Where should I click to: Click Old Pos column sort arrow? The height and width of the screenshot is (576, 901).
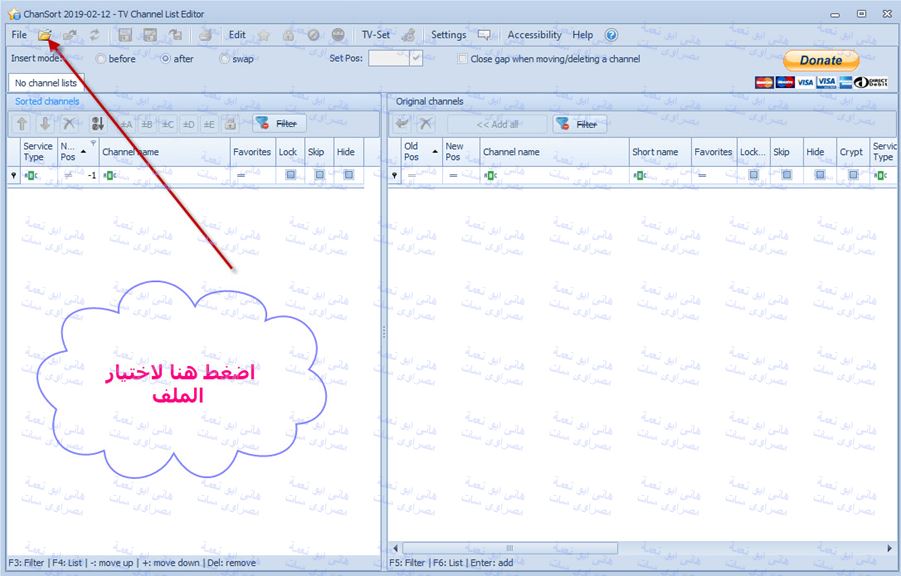pyautogui.click(x=435, y=152)
